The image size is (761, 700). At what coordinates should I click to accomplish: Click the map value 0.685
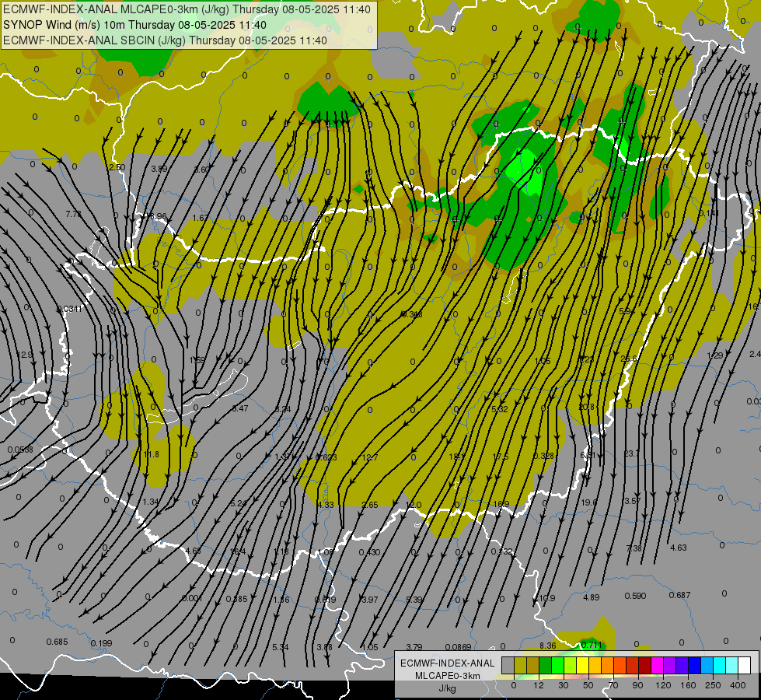(58, 642)
